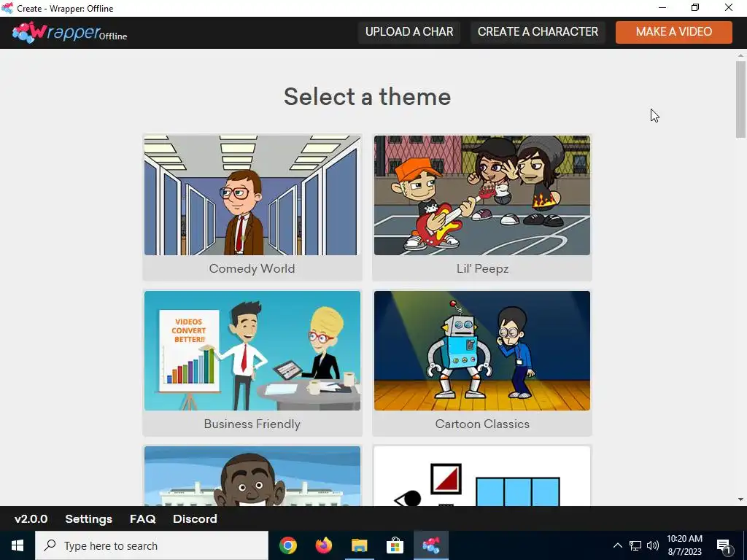Click the Wrapper icon in title bar
The height and width of the screenshot is (560, 747).
coord(7,8)
